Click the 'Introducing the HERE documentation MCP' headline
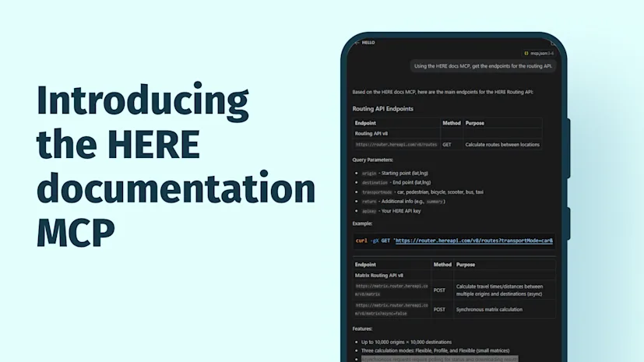The width and height of the screenshot is (644, 362). [x=176, y=166]
